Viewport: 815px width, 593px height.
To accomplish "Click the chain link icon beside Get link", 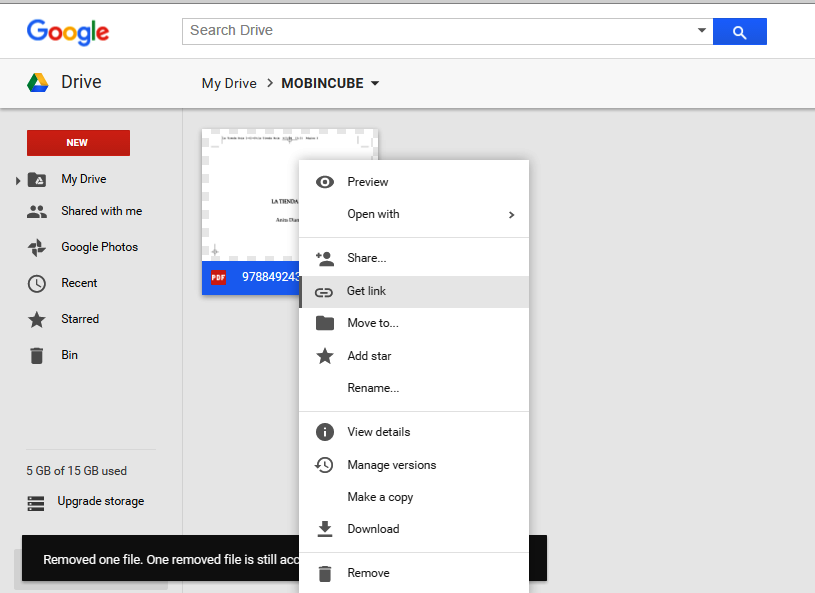I will pos(324,293).
